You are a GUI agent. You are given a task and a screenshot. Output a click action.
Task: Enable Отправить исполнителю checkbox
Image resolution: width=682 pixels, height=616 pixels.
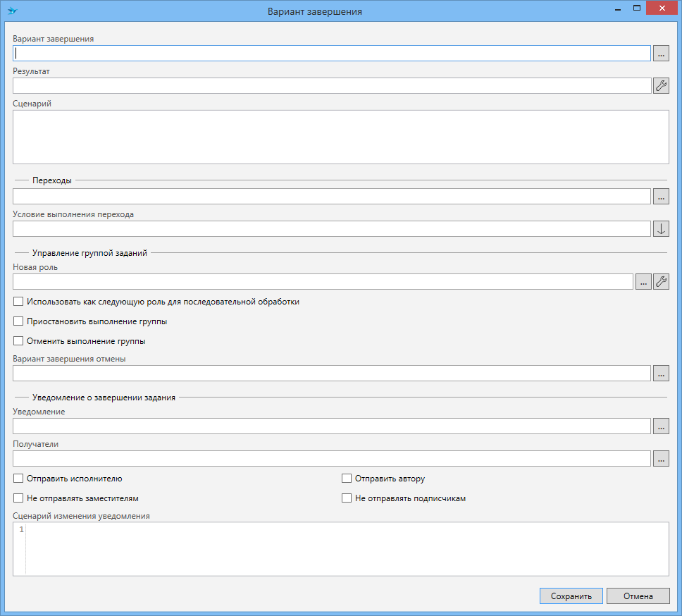click(19, 479)
